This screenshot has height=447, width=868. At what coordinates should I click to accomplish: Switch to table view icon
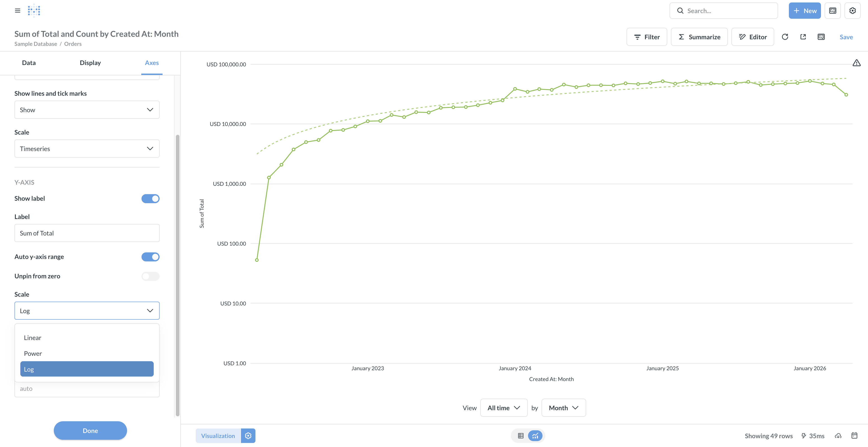coord(520,435)
